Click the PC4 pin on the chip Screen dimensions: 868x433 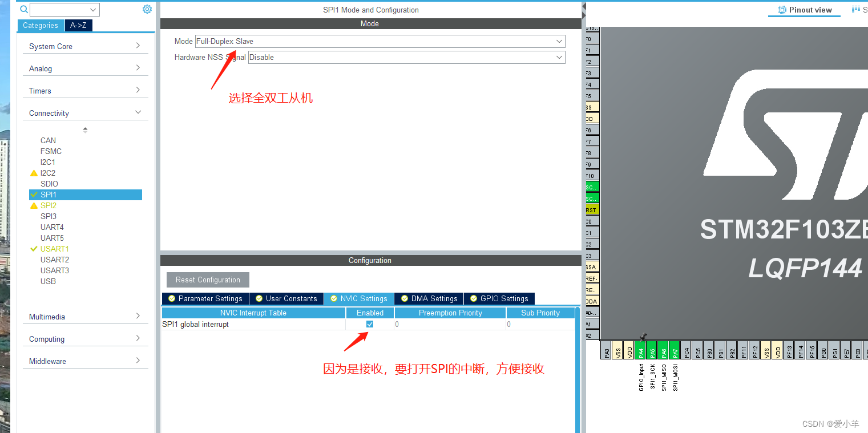click(687, 350)
